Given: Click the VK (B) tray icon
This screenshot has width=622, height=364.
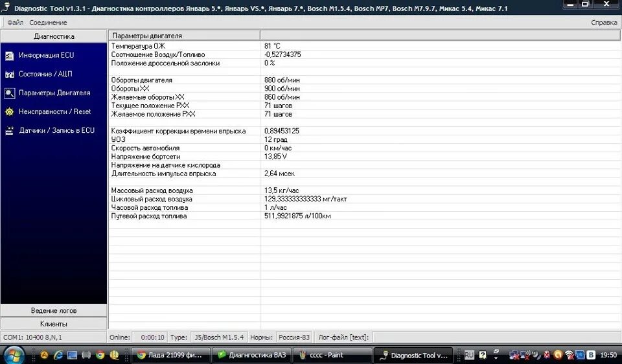Looking at the screenshot, I should pos(591,355).
